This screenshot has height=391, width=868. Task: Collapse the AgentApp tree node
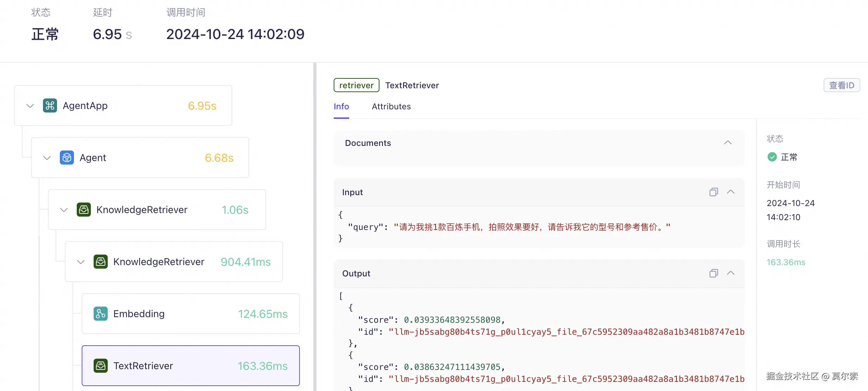point(30,105)
